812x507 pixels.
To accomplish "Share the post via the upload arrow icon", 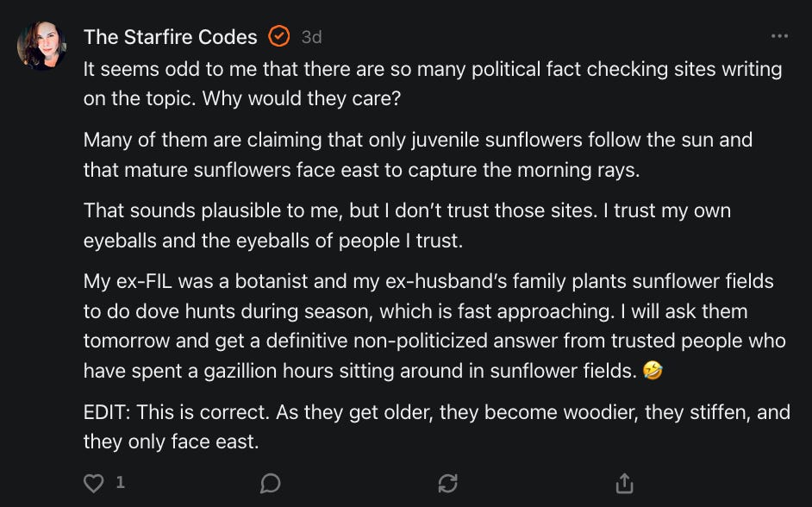I will 625,484.
